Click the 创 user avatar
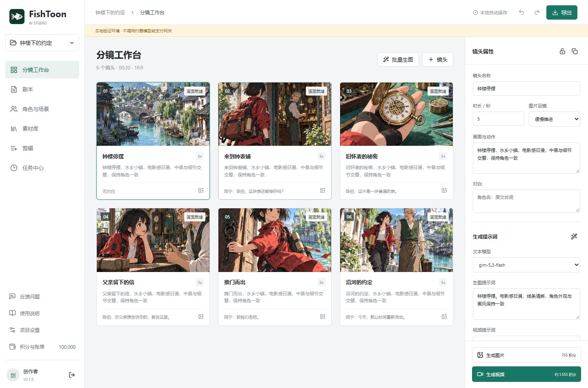Screen dimensions: 588x388 point(13,375)
